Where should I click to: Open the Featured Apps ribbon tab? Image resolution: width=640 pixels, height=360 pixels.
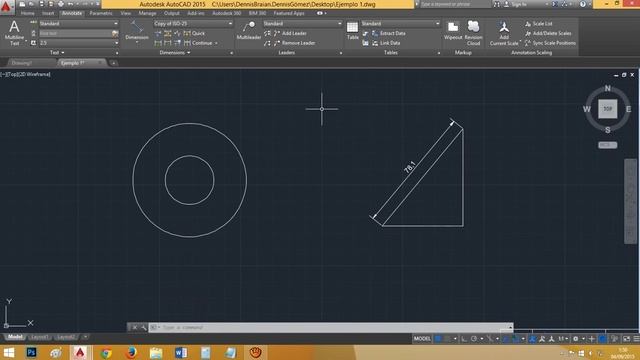tap(289, 13)
